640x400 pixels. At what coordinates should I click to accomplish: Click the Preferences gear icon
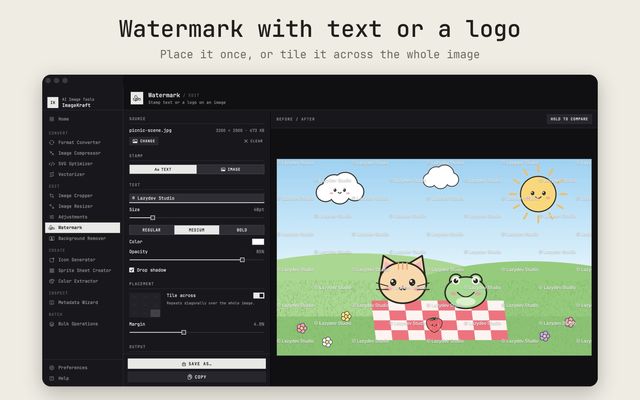(x=52, y=368)
